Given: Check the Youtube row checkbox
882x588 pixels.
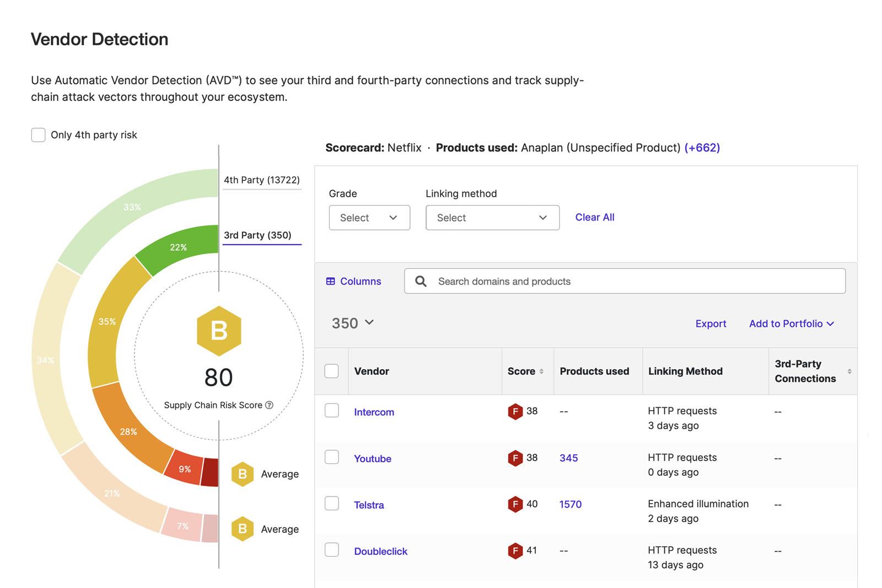Looking at the screenshot, I should click(331, 457).
